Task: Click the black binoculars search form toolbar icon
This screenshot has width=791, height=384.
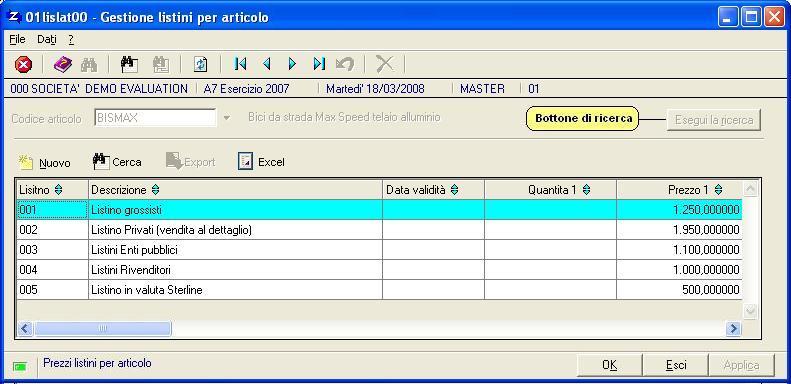Action: pos(129,64)
